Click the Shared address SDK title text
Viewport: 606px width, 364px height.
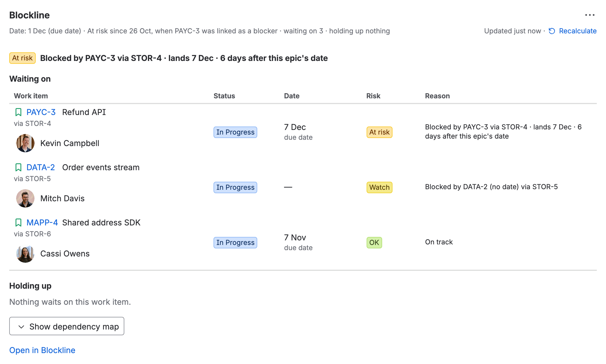coord(101,223)
